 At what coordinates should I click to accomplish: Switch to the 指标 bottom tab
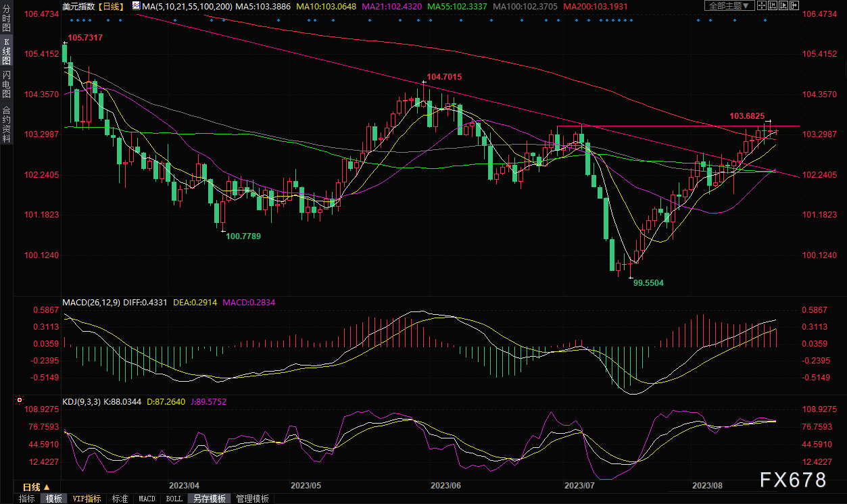27,499
